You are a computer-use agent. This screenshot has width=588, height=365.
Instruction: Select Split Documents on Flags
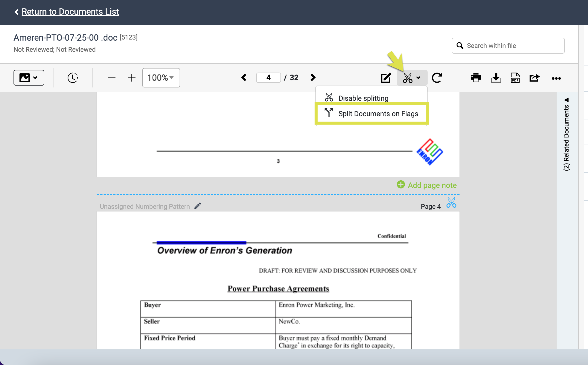point(372,114)
